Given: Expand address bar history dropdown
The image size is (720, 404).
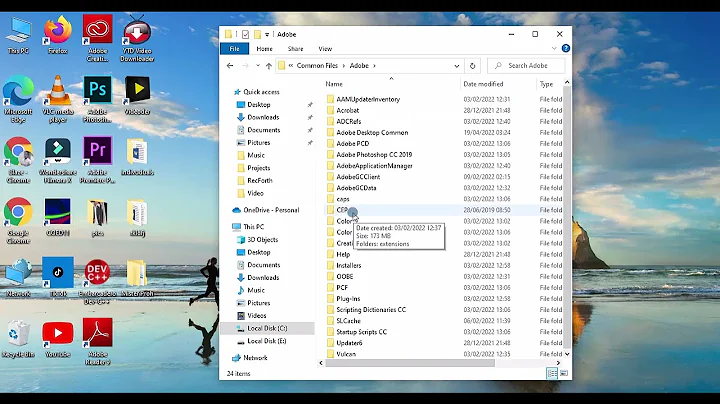Looking at the screenshot, I should point(456,66).
